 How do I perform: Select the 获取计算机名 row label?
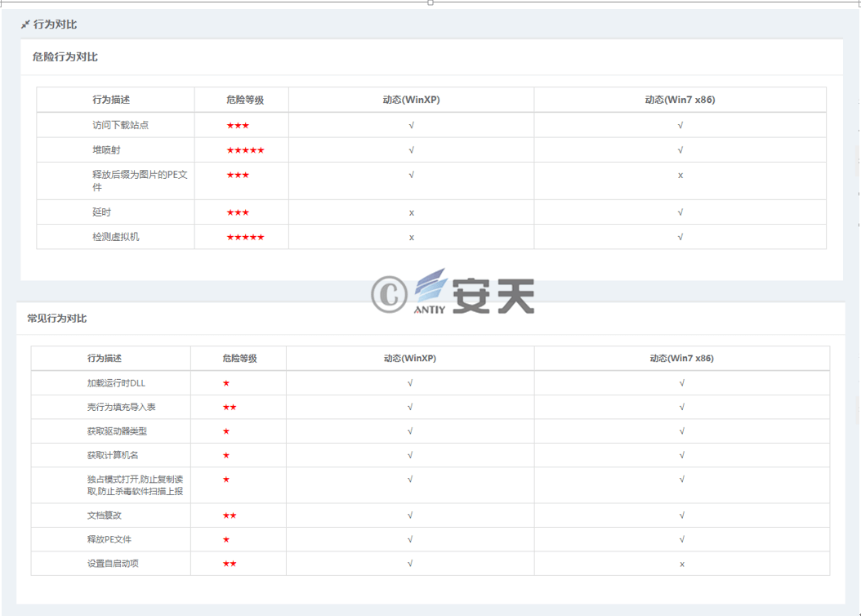[x=113, y=455]
